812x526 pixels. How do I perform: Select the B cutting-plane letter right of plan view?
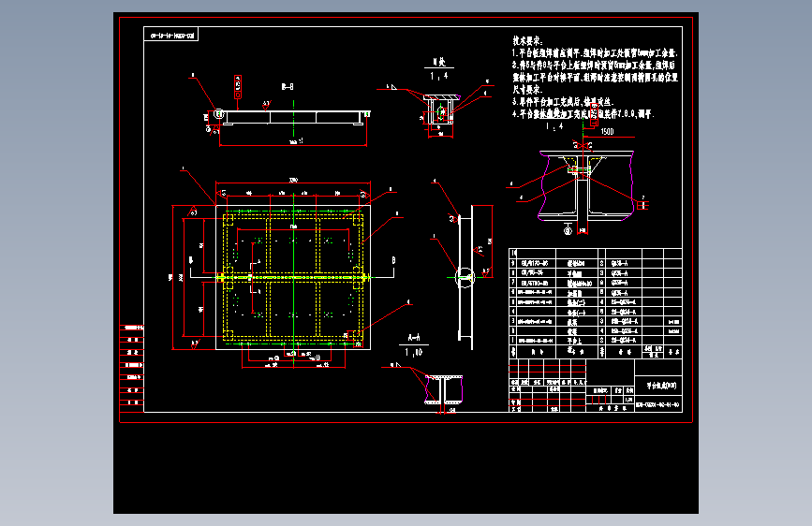coord(393,260)
